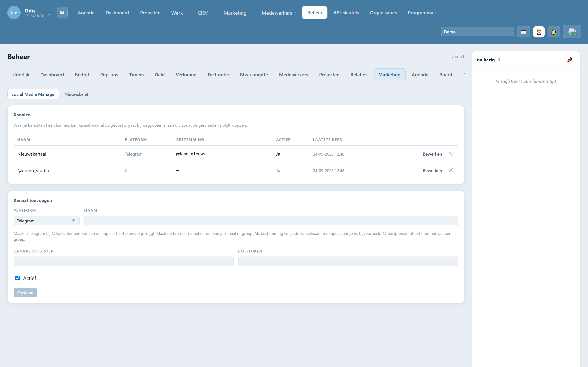Open the Platform dropdown showing Telegram
The width and height of the screenshot is (588, 367).
click(46, 221)
